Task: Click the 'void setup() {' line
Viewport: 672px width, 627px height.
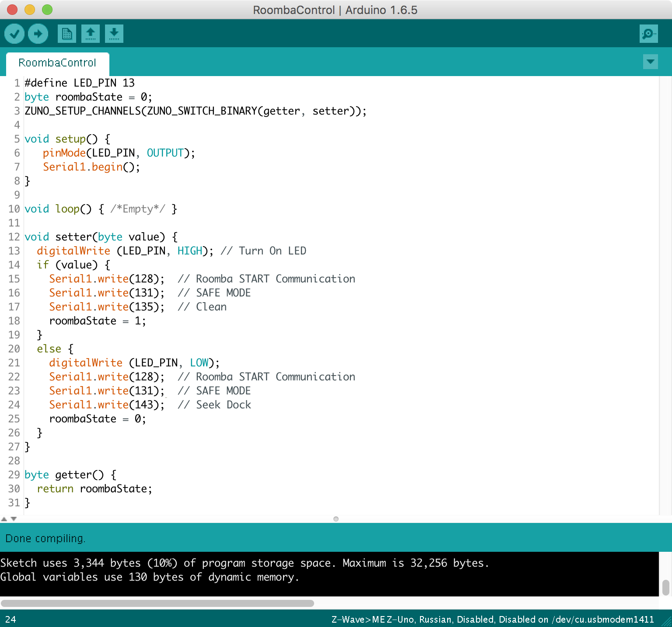Action: click(67, 139)
